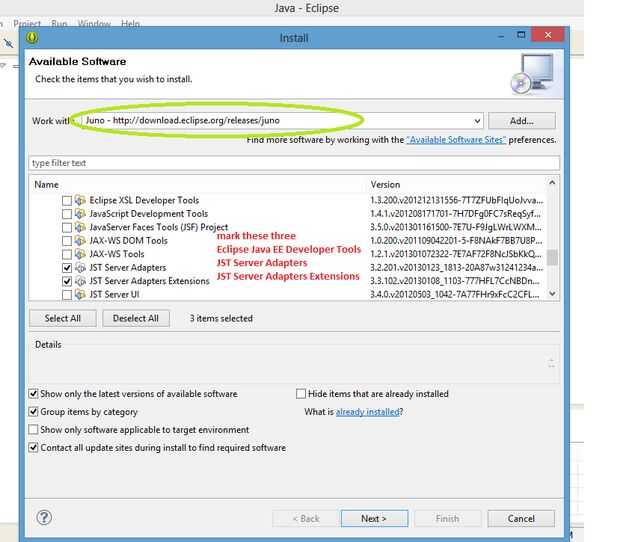
Task: Check the JAX-WS DOM Tools checkbox
Action: [x=67, y=241]
